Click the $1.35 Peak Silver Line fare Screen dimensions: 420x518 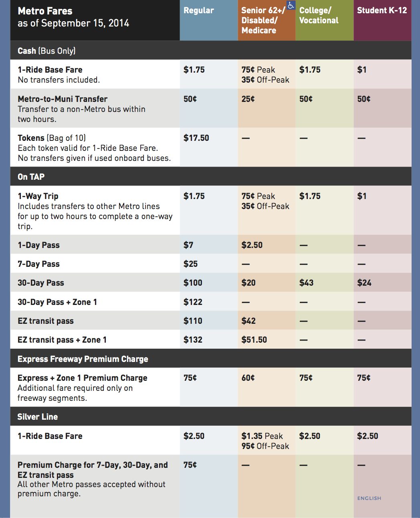pyautogui.click(x=262, y=436)
